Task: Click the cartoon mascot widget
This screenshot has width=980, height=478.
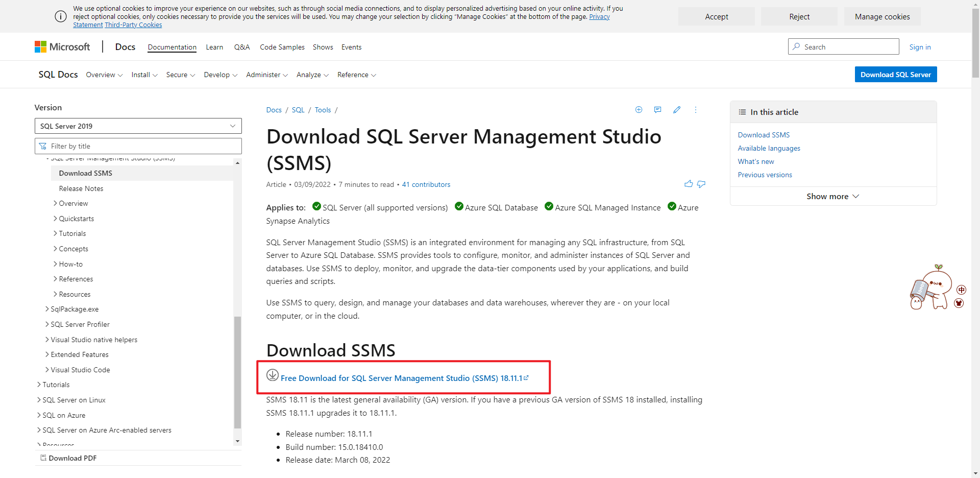Action: pos(930,287)
